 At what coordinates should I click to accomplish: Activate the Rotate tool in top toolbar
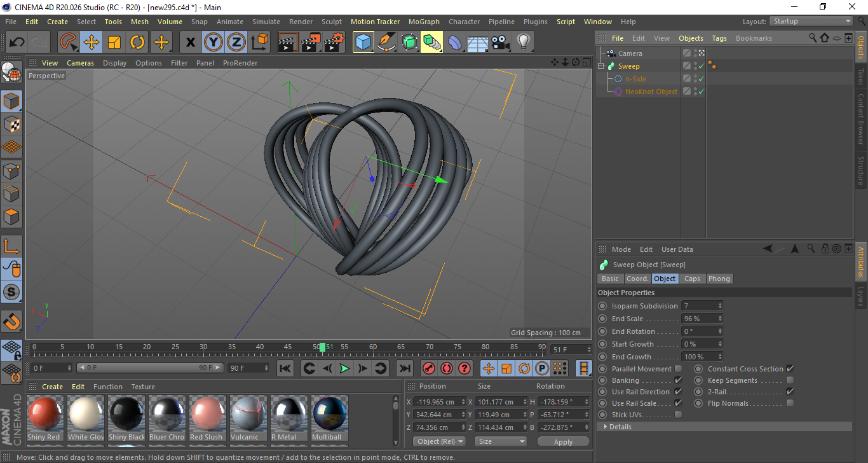137,43
